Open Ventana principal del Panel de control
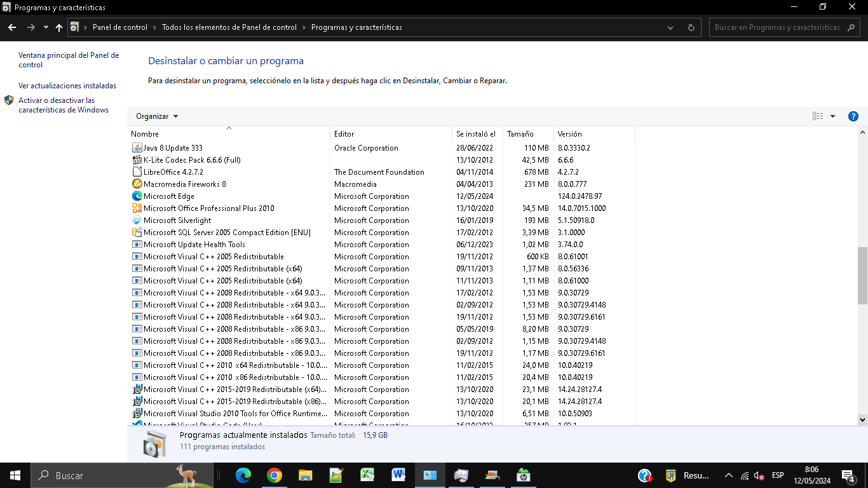 coord(69,60)
